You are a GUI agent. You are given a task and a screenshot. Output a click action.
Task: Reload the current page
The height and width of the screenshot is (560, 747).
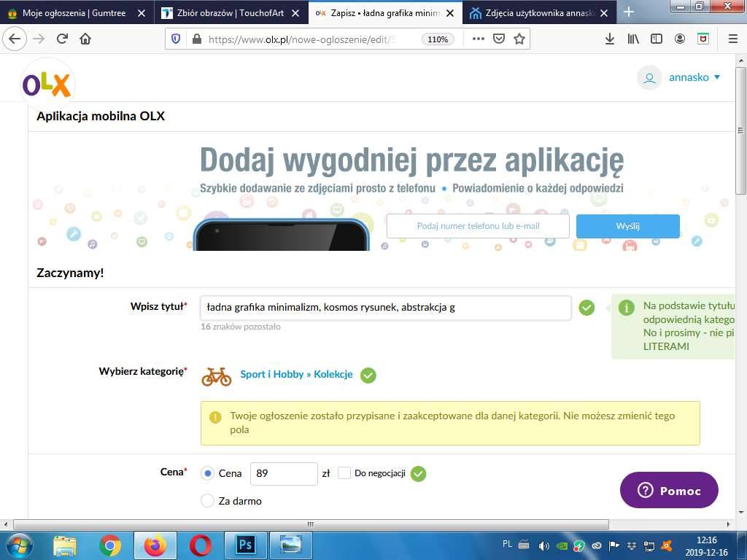coord(62,39)
